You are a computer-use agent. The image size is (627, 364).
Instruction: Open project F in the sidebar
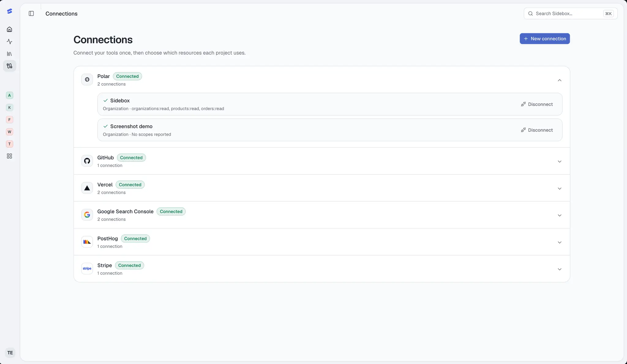coord(9,120)
